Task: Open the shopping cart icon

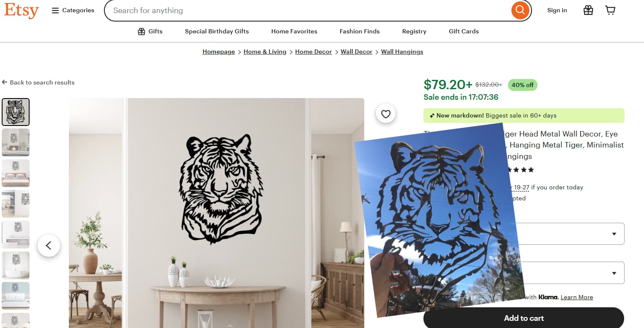Action: tap(610, 10)
